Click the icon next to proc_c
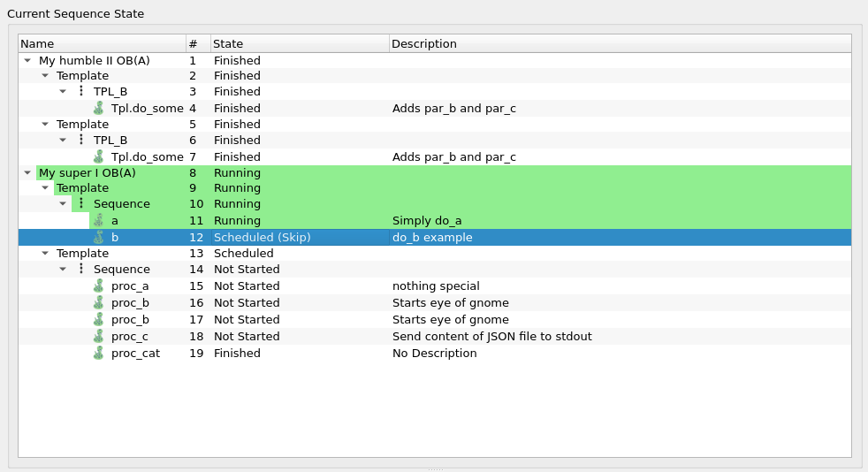The image size is (868, 472). pos(99,337)
